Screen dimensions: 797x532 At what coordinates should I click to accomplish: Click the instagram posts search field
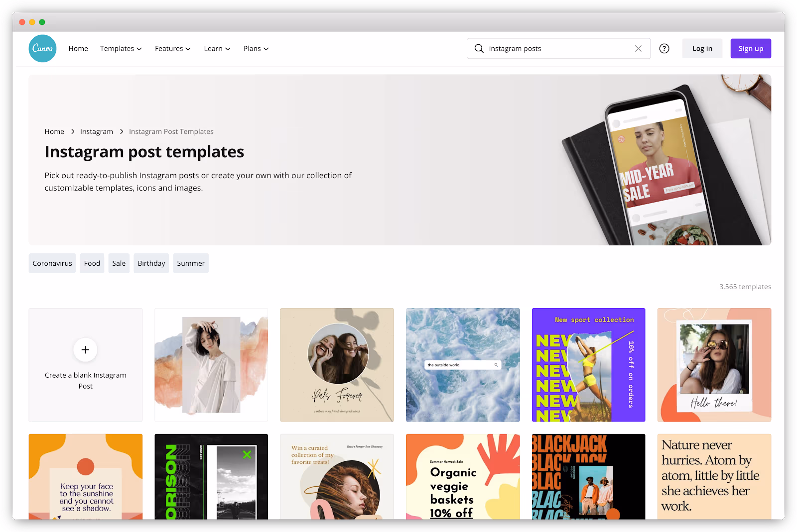(558, 48)
